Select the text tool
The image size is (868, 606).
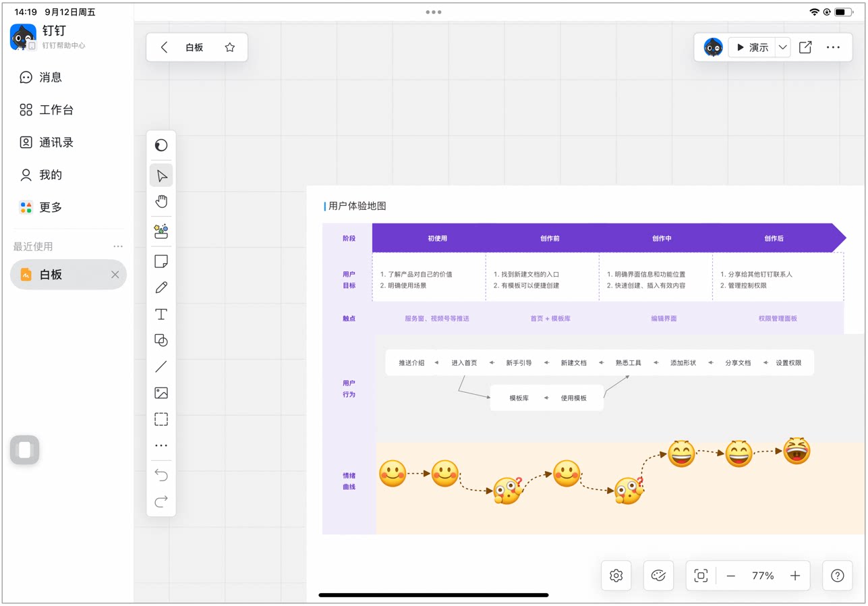[161, 314]
